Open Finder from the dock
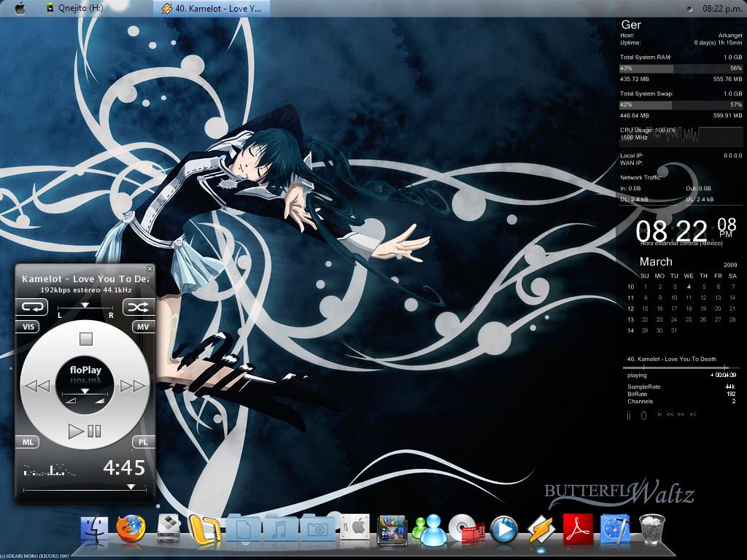This screenshot has width=747, height=560. (x=94, y=530)
